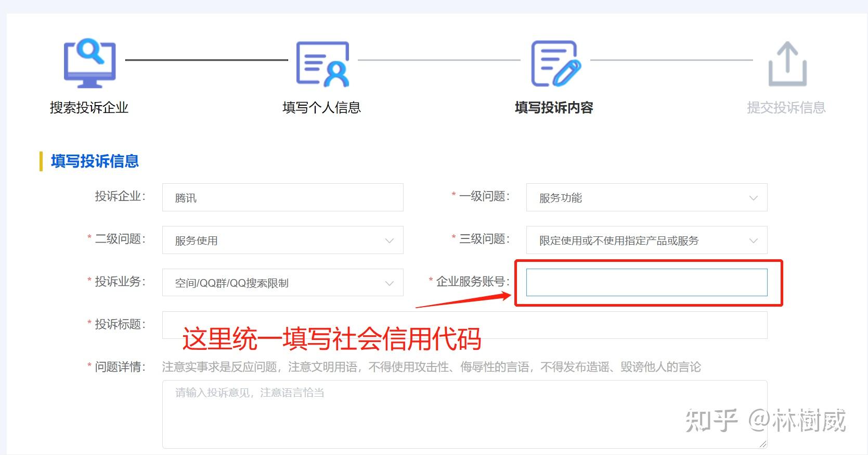868x455 pixels.
Task: Click the 问题详情 field label
Action: (x=120, y=367)
